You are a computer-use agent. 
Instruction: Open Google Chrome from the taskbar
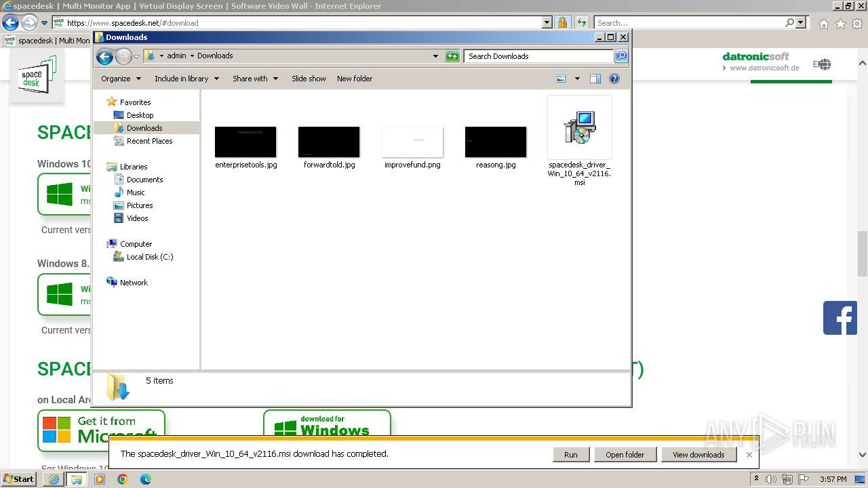point(123,479)
